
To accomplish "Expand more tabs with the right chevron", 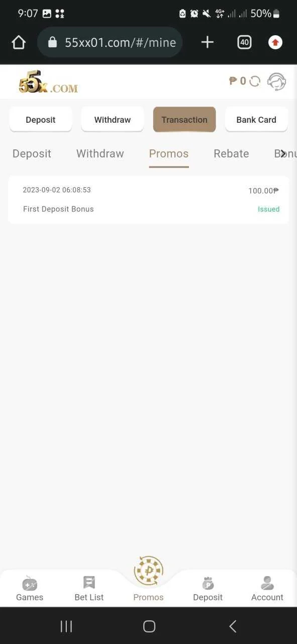I will 283,153.
